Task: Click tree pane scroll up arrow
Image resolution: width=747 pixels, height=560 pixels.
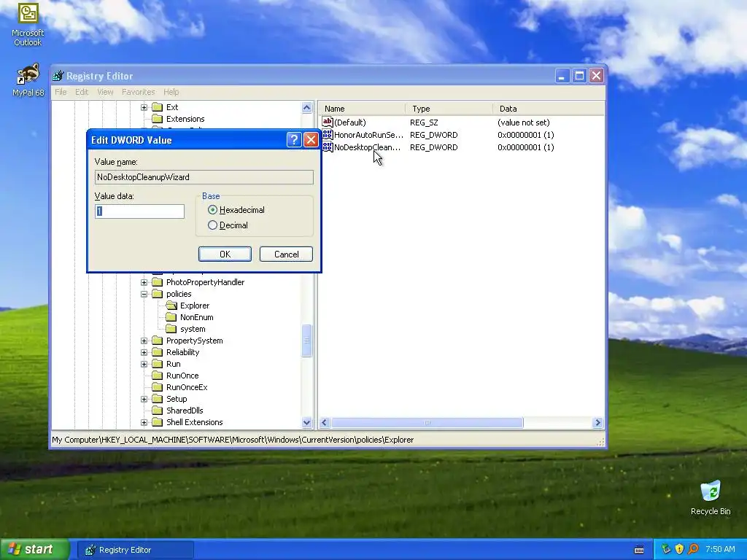Action: 307,108
